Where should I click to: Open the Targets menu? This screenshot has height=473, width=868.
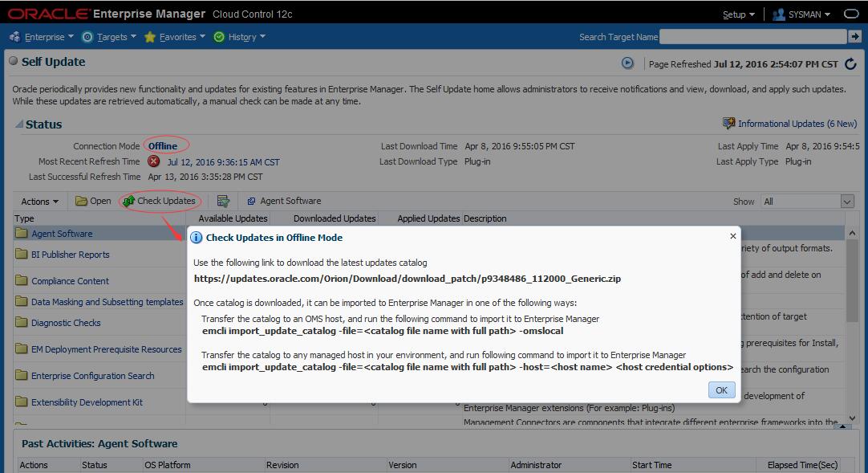[109, 37]
